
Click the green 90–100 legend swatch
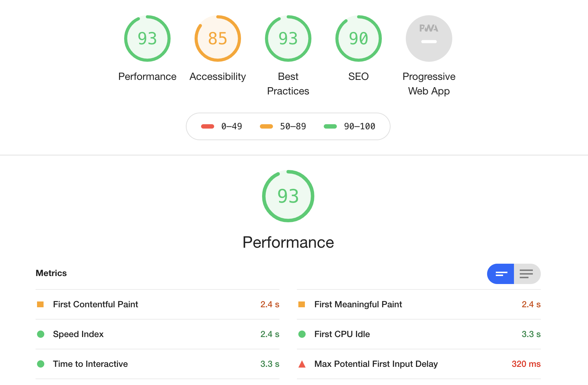[x=330, y=126]
